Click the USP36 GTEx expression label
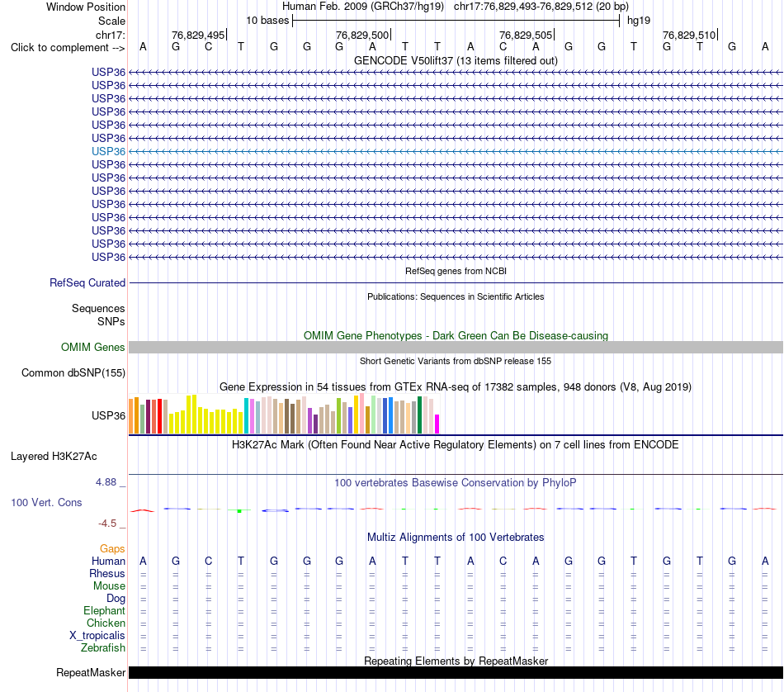This screenshot has width=784, height=692. point(108,416)
